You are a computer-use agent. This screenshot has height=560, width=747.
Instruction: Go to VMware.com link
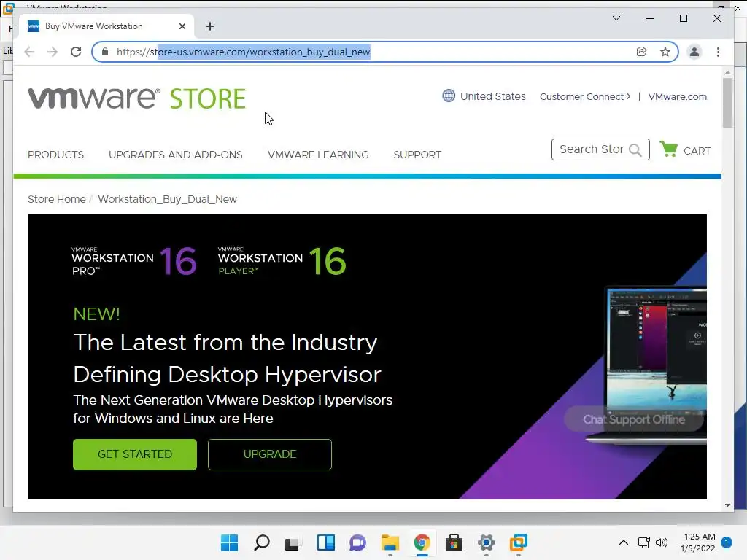pyautogui.click(x=677, y=97)
